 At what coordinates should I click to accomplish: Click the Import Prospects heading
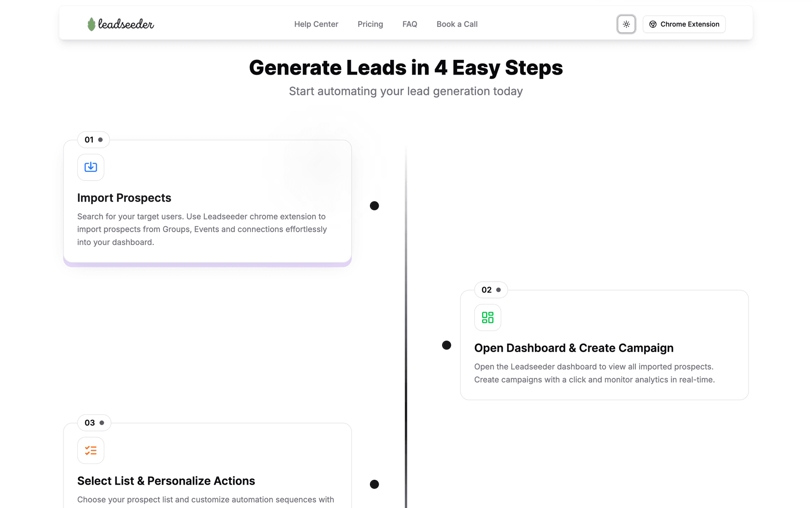coord(124,198)
